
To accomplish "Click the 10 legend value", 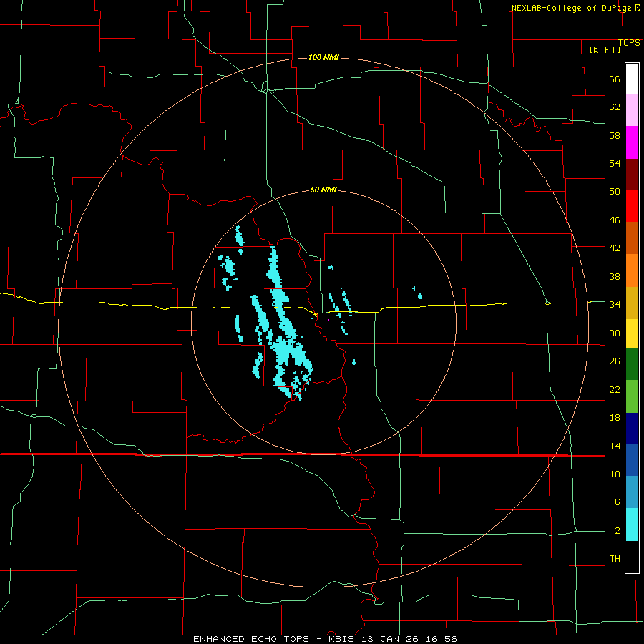I will click(615, 474).
